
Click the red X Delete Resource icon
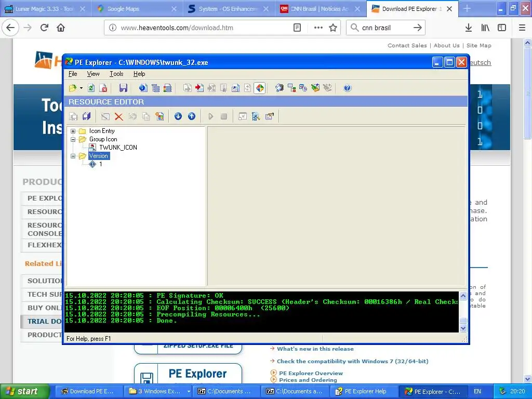119,116
